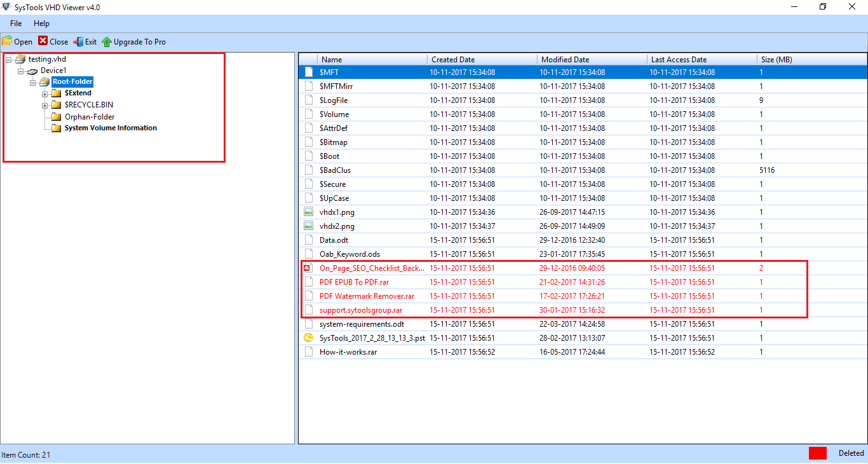The height and width of the screenshot is (464, 868).
Task: Click the vhdx1.png image file icon
Action: [x=309, y=212]
